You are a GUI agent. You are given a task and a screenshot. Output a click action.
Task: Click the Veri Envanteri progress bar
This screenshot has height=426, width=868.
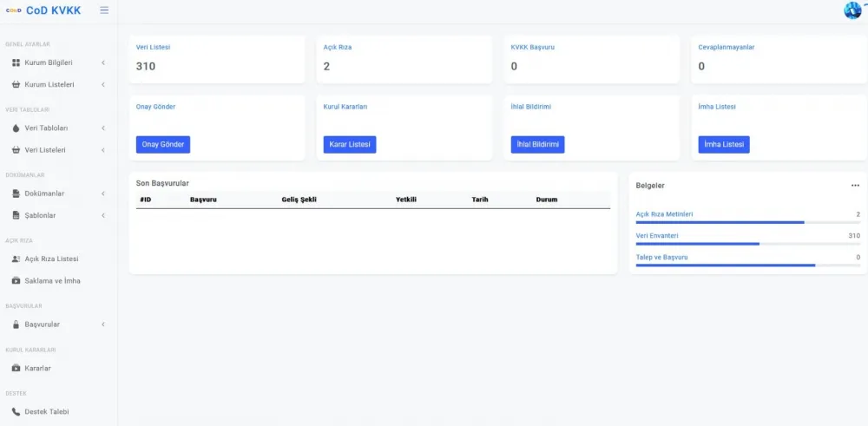(748, 244)
